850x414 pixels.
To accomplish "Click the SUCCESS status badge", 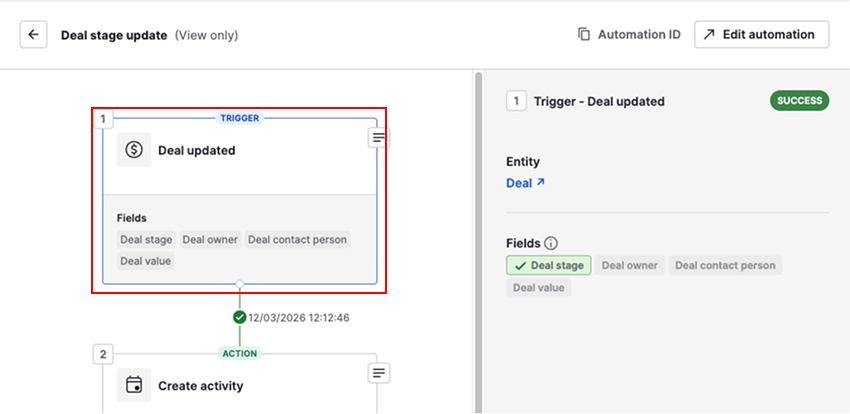I will click(x=799, y=101).
